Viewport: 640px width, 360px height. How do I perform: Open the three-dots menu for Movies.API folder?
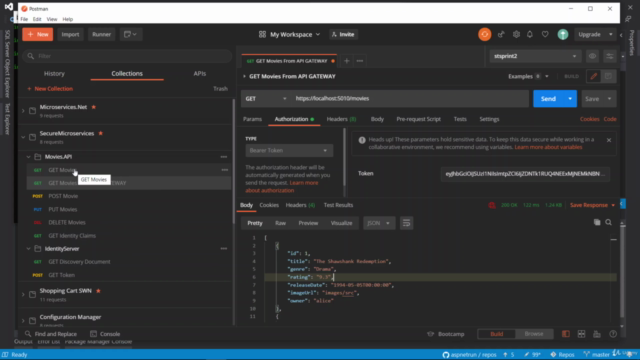coord(224,157)
